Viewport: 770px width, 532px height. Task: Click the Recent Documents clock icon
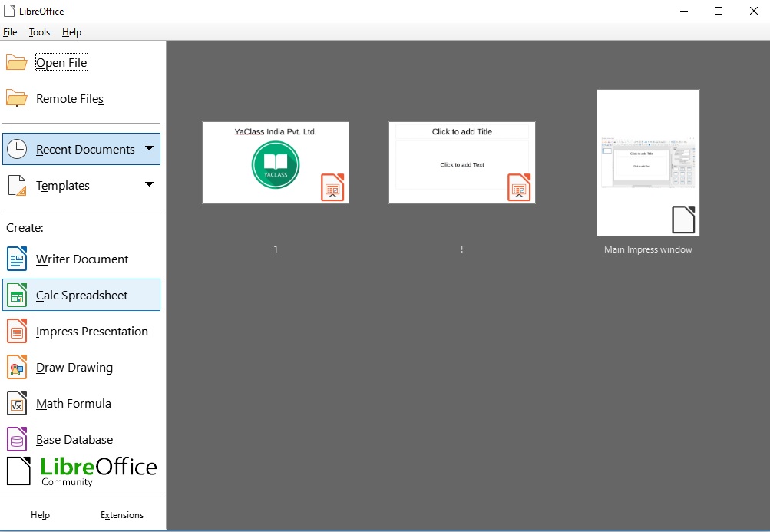pos(16,148)
